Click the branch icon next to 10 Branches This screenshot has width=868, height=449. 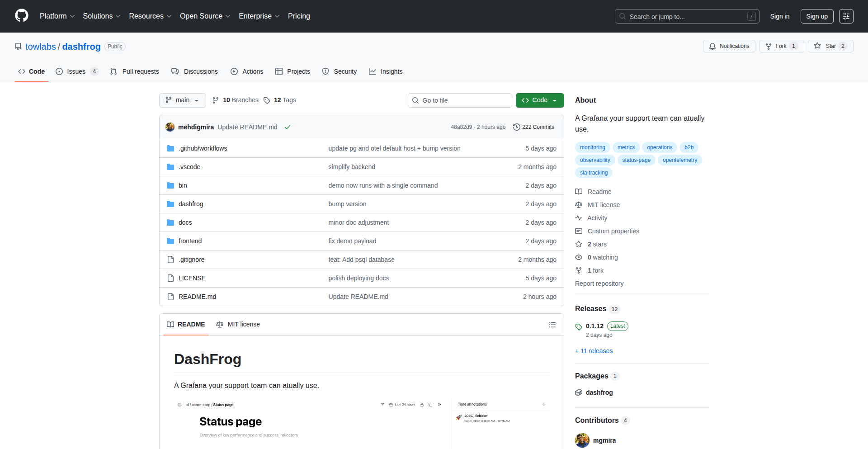pyautogui.click(x=216, y=100)
